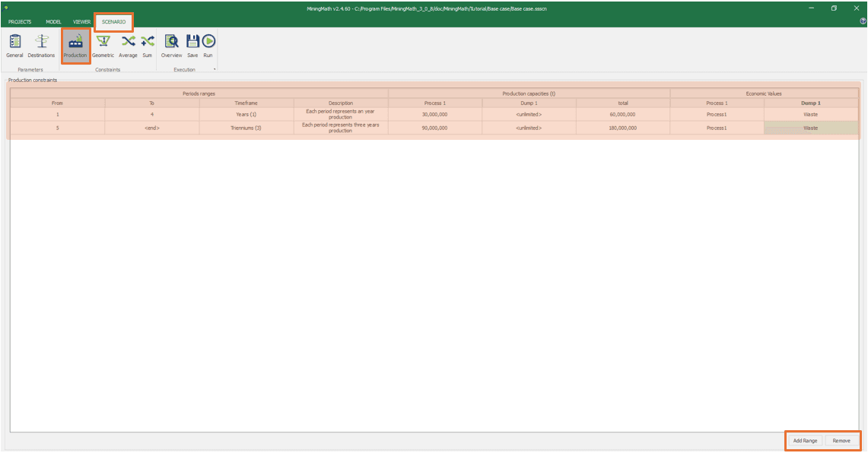Open Dump 1 economic value Waste, row 1
Screen dimensions: 868x453
(x=811, y=114)
